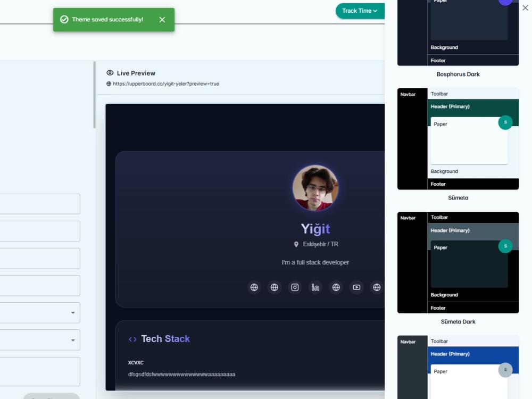The height and width of the screenshot is (399, 532).
Task: Close the theme selection panel
Action: (x=525, y=8)
